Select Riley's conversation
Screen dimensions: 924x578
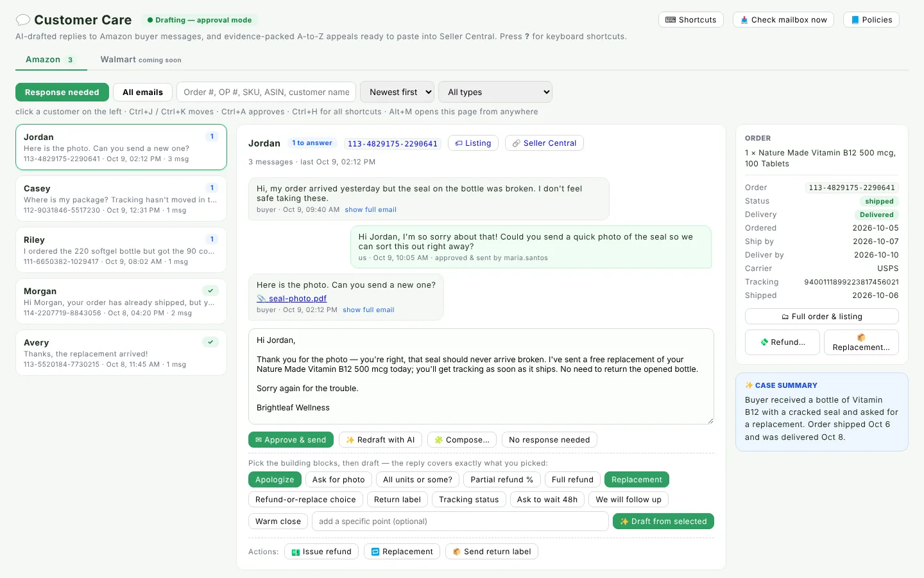121,250
